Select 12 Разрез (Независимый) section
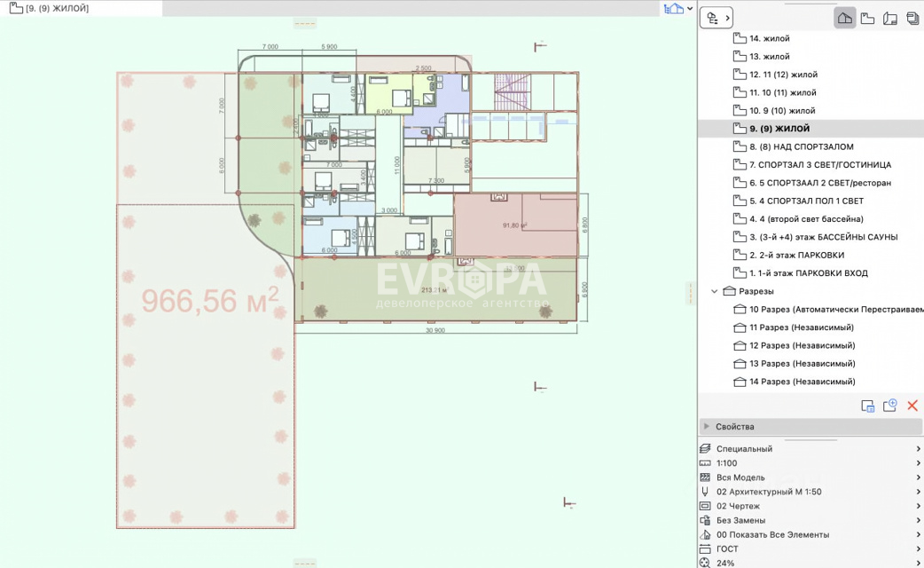This screenshot has height=568, width=924. coord(802,345)
